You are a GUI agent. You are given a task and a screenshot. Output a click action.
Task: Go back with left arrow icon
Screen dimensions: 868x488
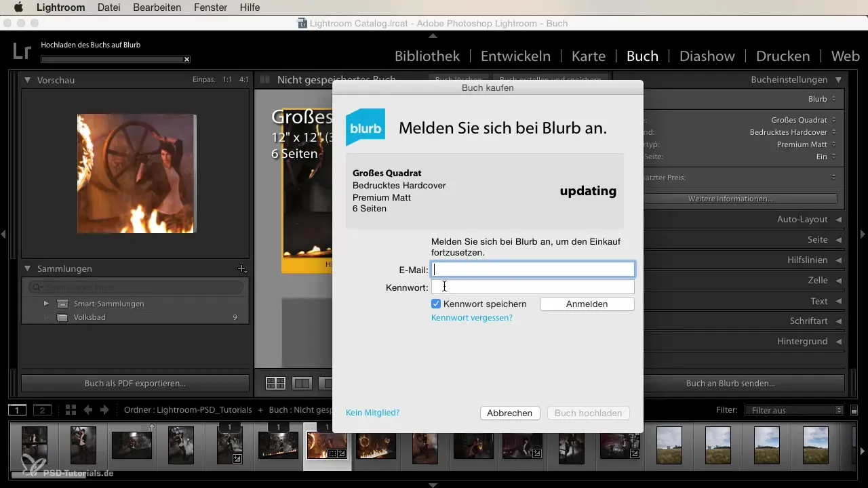click(87, 410)
